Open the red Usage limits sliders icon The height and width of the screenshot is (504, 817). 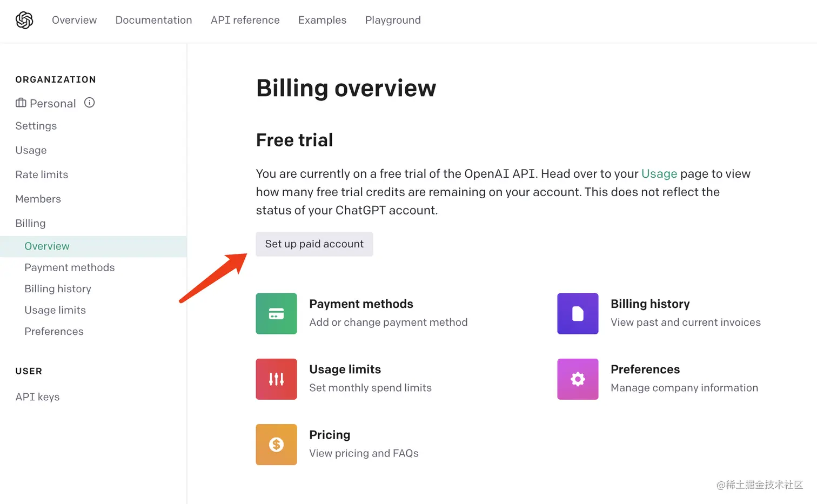(x=276, y=379)
